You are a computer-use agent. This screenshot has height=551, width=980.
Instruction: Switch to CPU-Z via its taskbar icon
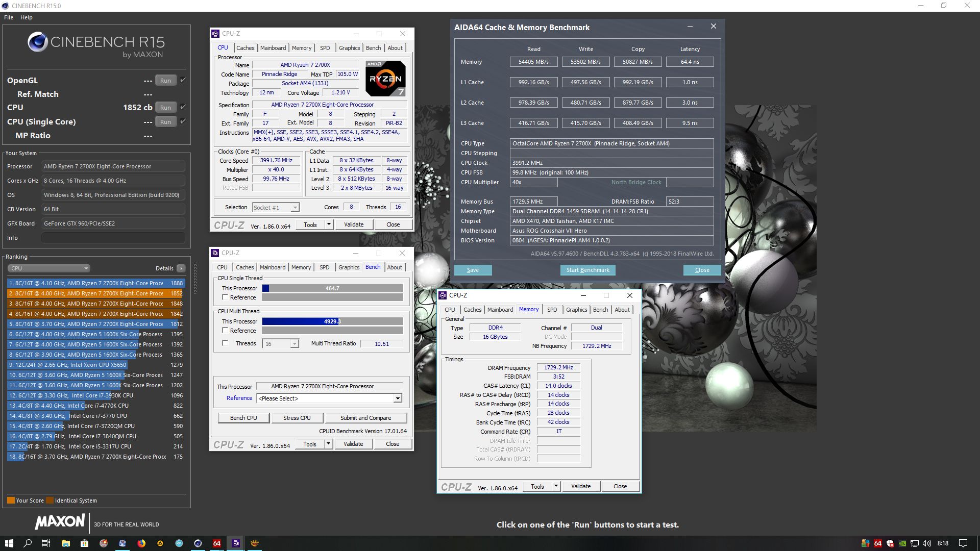click(236, 543)
